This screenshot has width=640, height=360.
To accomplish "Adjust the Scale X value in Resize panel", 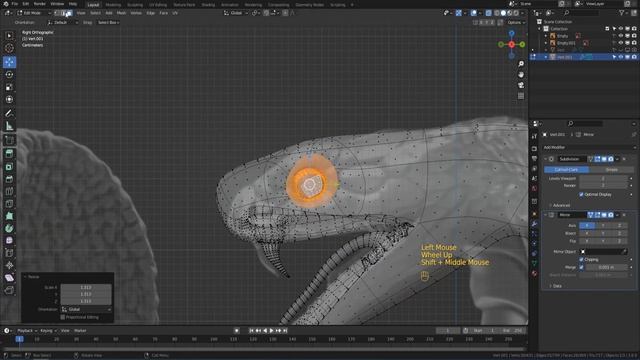I will tap(86, 287).
